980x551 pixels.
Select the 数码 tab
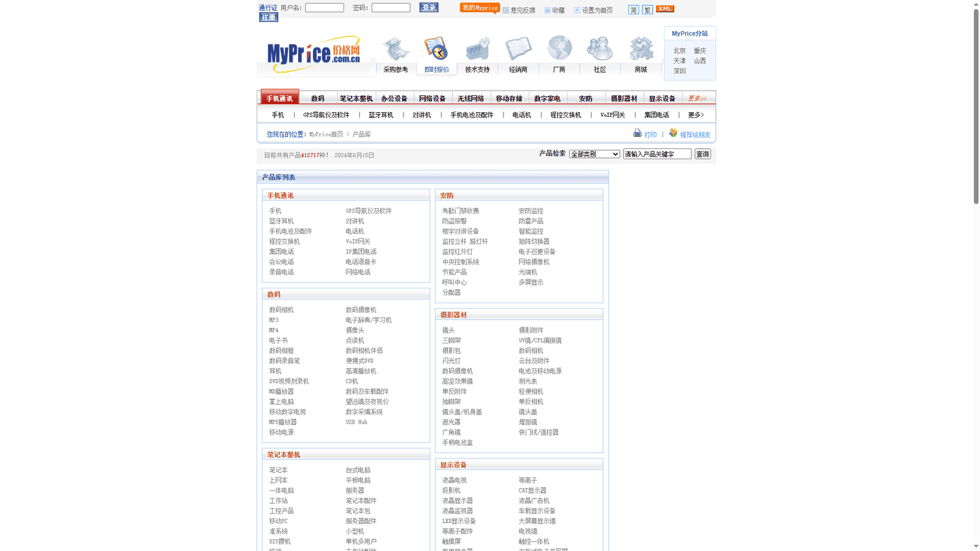click(318, 98)
